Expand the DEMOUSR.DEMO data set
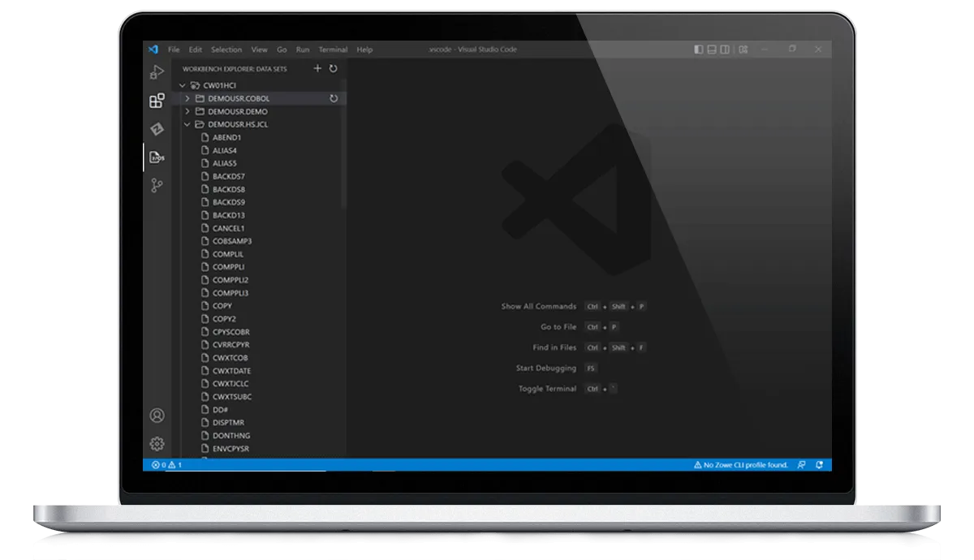The image size is (974, 560). point(188,111)
